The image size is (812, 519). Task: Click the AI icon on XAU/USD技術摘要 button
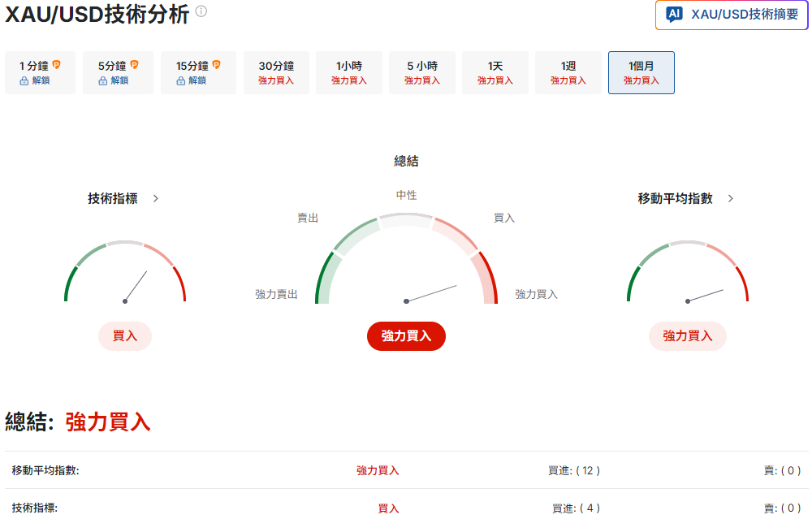(674, 15)
